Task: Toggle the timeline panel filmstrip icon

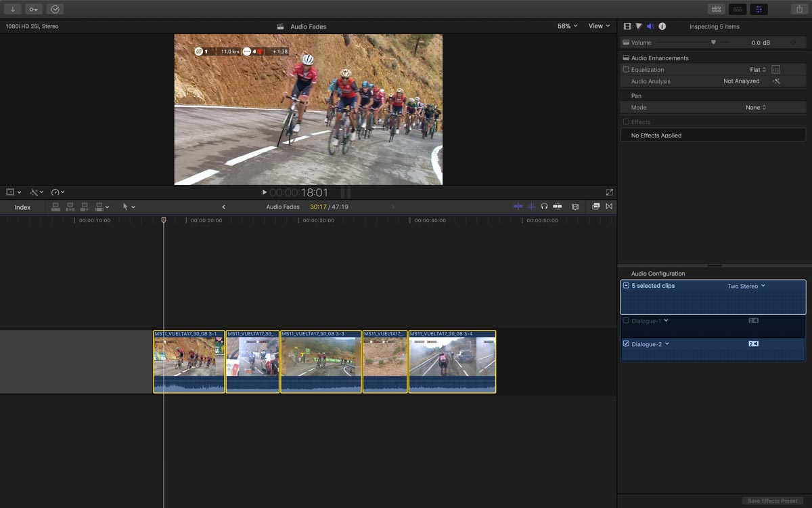Action: click(x=738, y=9)
